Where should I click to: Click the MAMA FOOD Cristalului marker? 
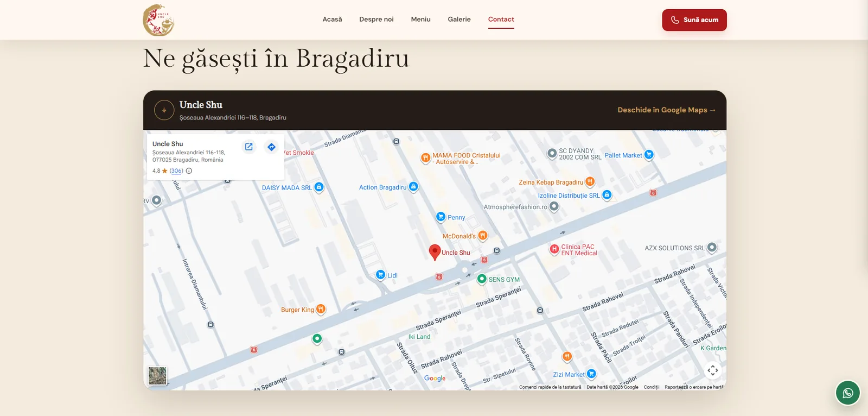(425, 158)
